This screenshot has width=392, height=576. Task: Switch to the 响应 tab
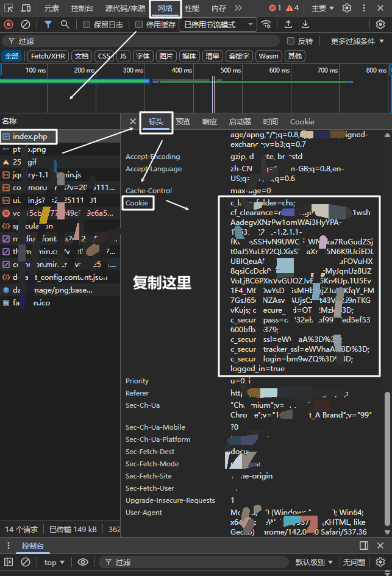209,121
